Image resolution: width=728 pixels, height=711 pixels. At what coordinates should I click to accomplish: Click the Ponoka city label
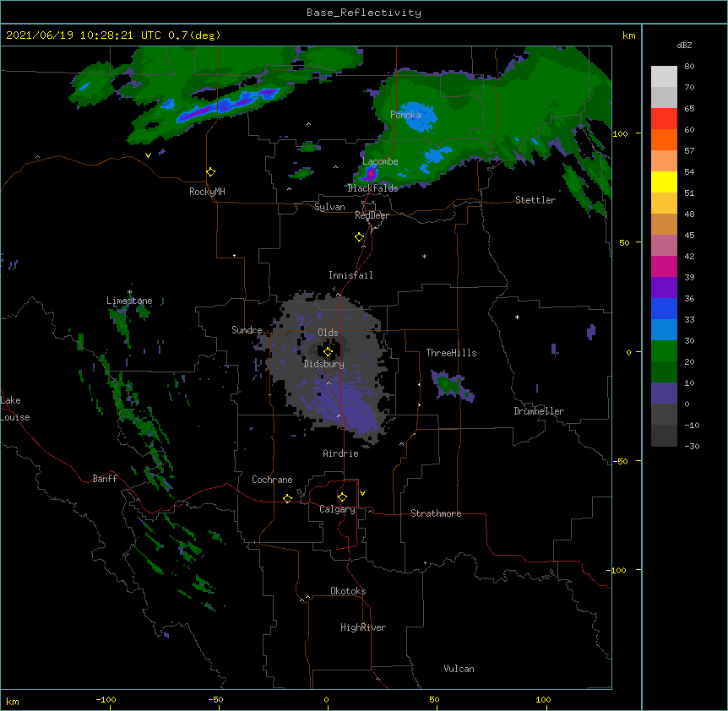click(x=405, y=115)
